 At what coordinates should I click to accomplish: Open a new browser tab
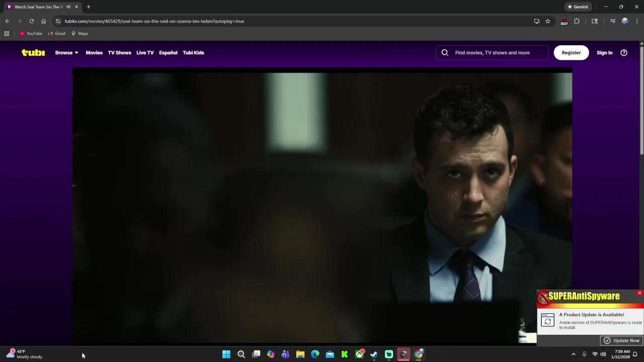89,7
